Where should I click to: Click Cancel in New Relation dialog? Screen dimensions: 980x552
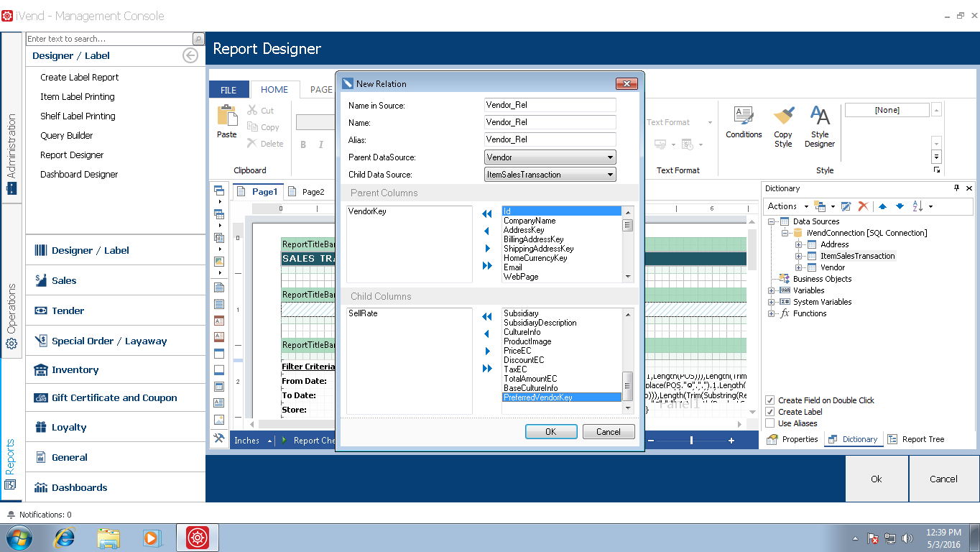609,432
